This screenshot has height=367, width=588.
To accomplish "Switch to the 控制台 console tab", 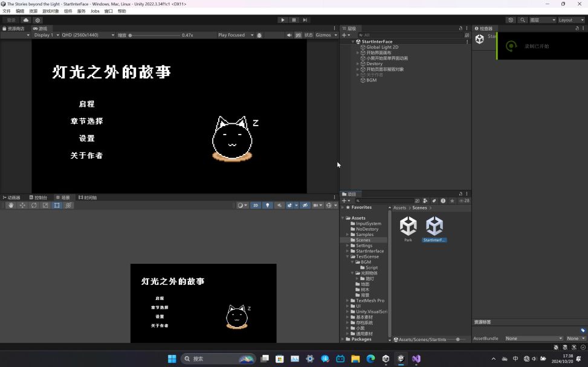I will (38, 197).
